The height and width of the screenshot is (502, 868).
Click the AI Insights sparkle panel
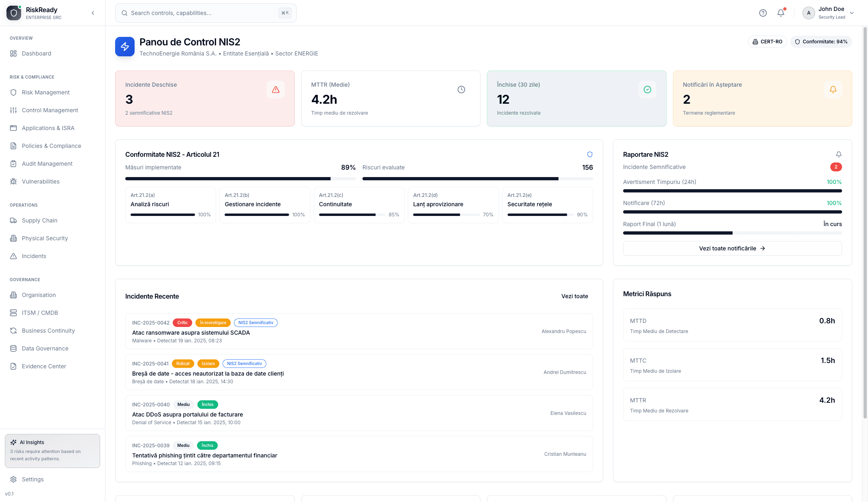pyautogui.click(x=52, y=451)
